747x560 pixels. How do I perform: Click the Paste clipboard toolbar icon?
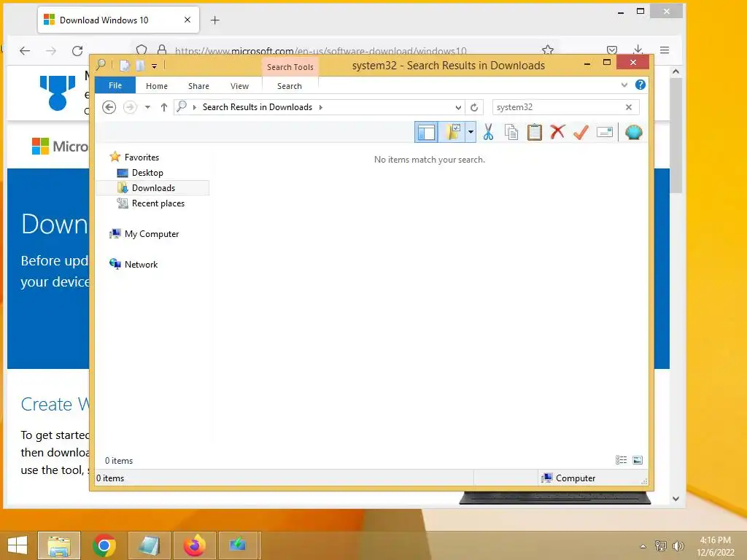point(535,132)
